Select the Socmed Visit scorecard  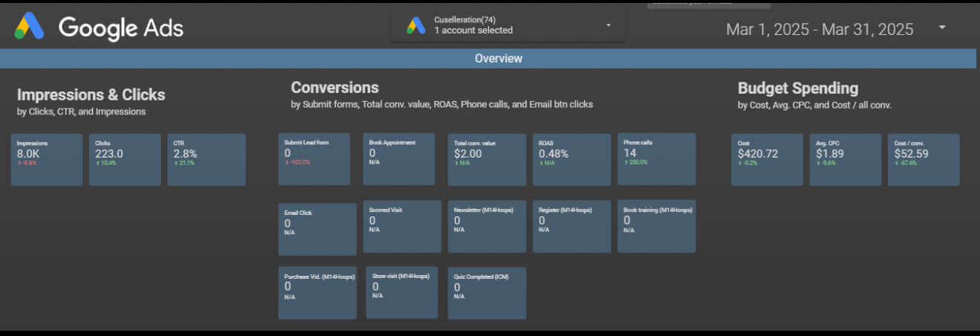pos(402,226)
